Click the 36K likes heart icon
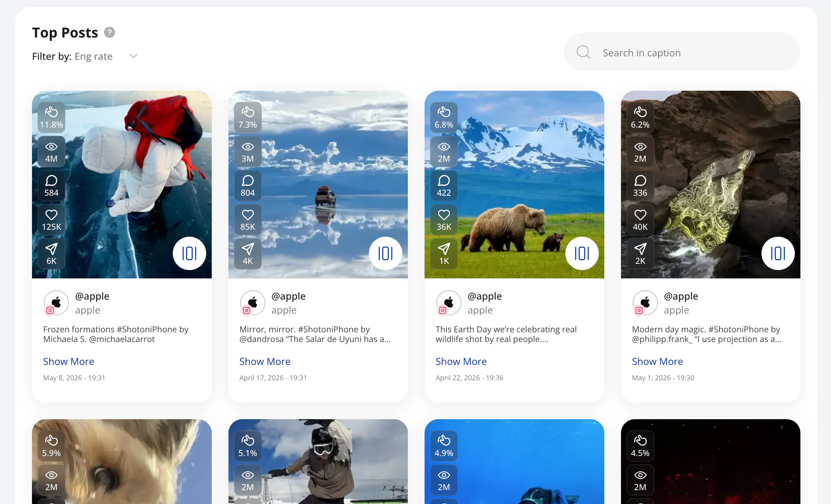The image size is (831, 504). point(444,215)
